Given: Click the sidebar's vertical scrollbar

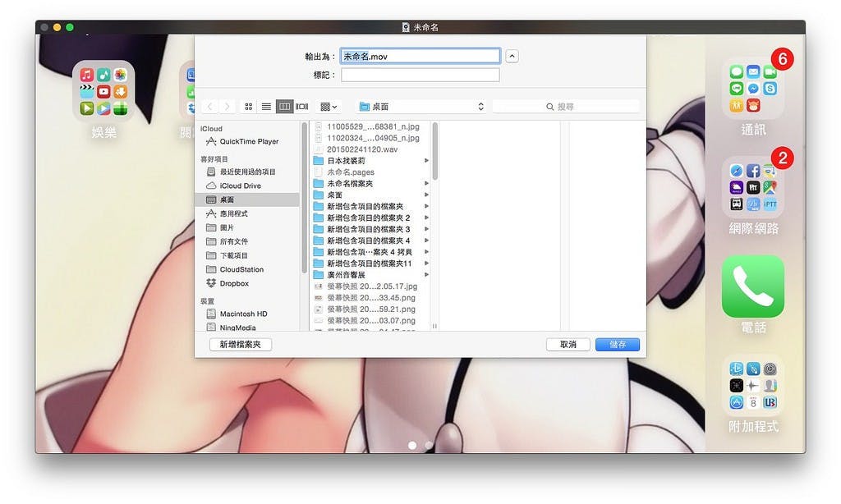Looking at the screenshot, I should 305,197.
